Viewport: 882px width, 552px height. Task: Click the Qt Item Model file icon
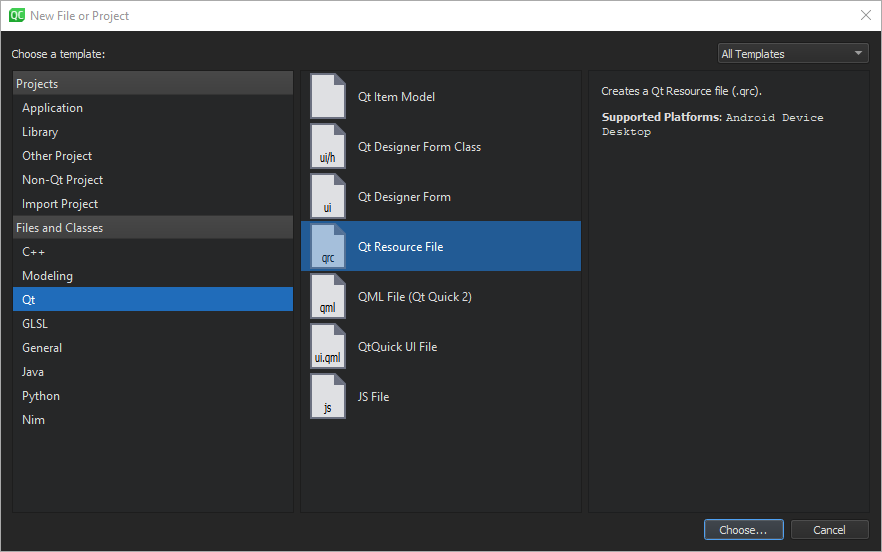pos(328,96)
